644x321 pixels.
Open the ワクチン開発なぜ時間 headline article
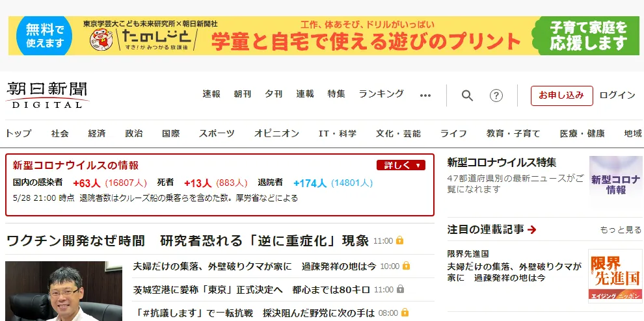[x=187, y=240]
